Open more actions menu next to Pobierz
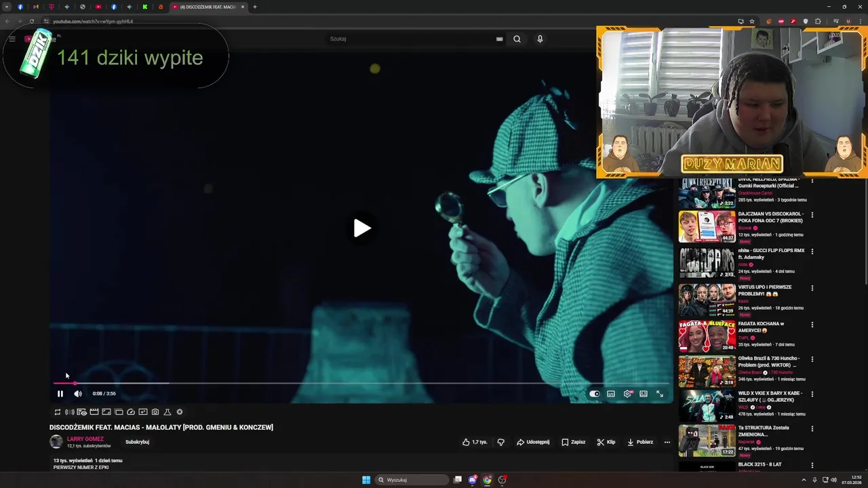This screenshot has height=488, width=868. coord(667,442)
